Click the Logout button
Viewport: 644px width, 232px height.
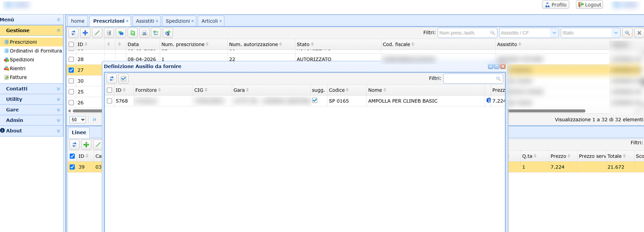tap(589, 5)
